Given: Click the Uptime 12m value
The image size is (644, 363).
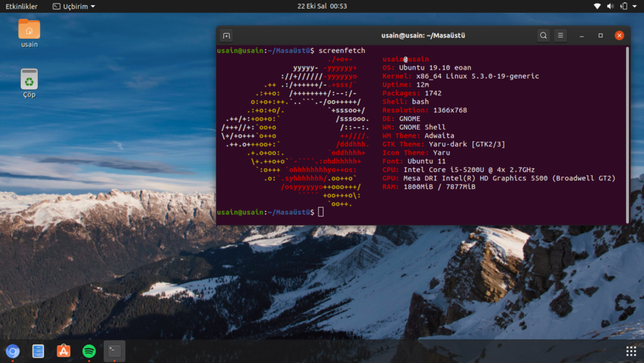Looking at the screenshot, I should point(422,84).
